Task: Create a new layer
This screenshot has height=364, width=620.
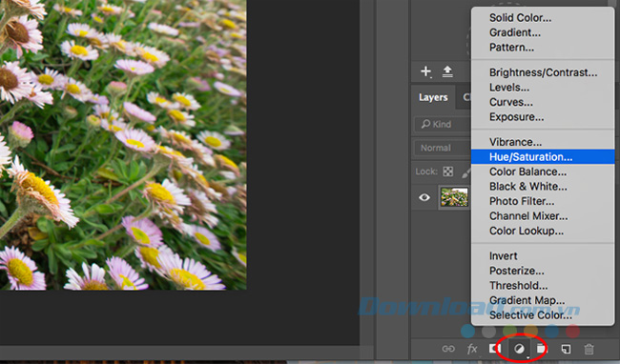Action: (566, 349)
